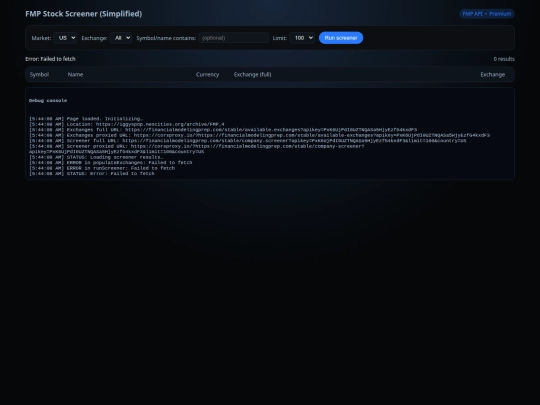Click the 'FMP Stock Screener (Simplified)' title
Viewport: 540px width, 405px height.
click(x=84, y=14)
